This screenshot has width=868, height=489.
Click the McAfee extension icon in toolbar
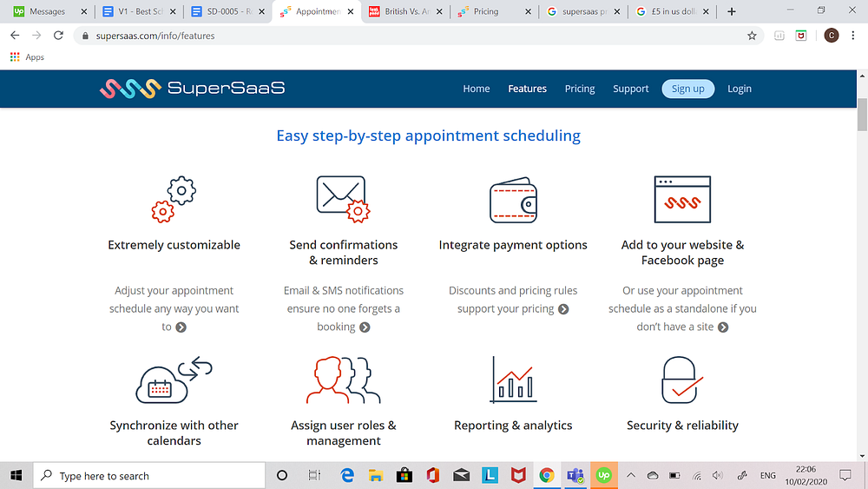[801, 36]
